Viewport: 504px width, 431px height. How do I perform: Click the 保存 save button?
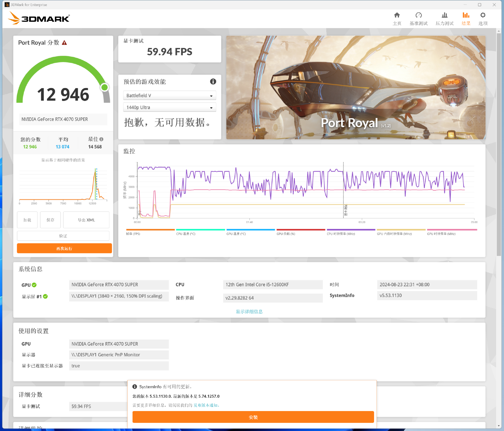pos(50,220)
